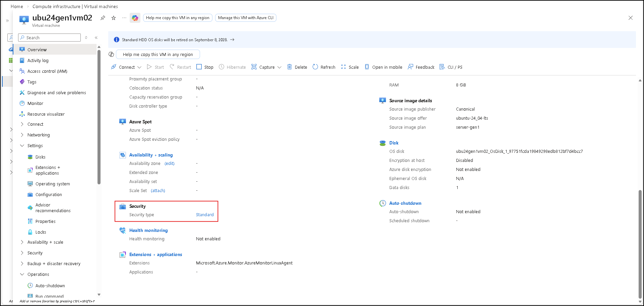Image resolution: width=644 pixels, height=306 pixels.
Task: Pin the VM to dashboard
Action: point(103,18)
